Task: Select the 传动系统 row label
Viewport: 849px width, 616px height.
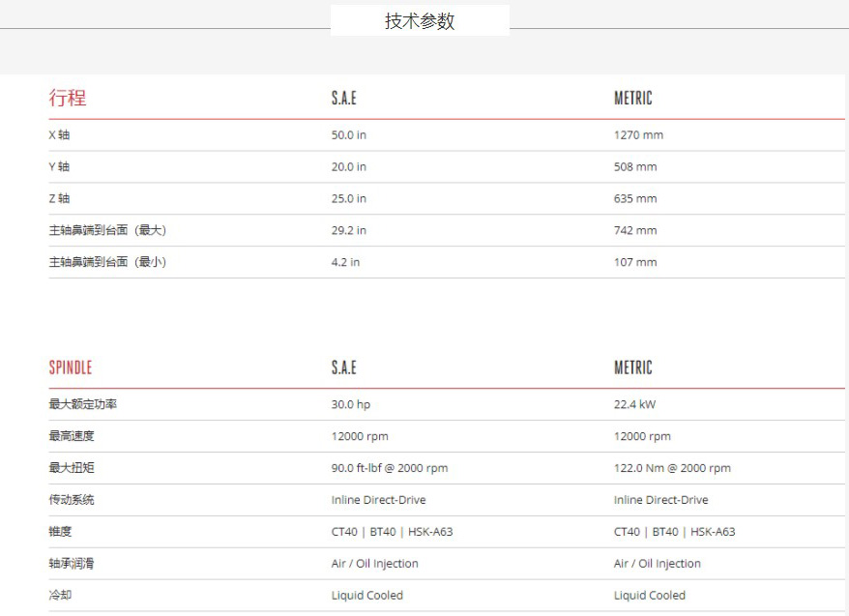Action: 72,500
